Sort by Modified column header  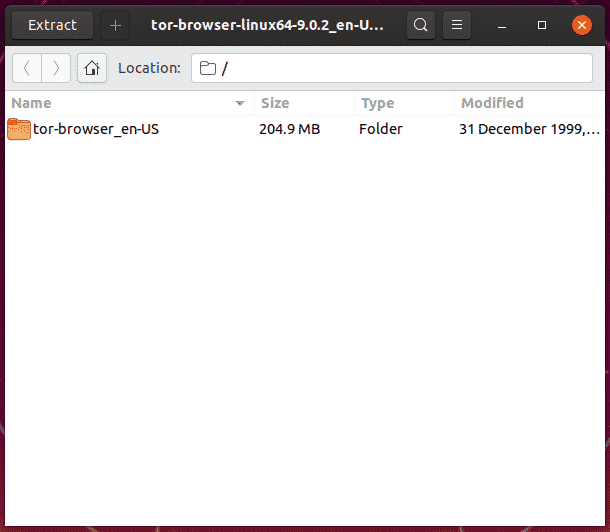[x=529, y=103]
